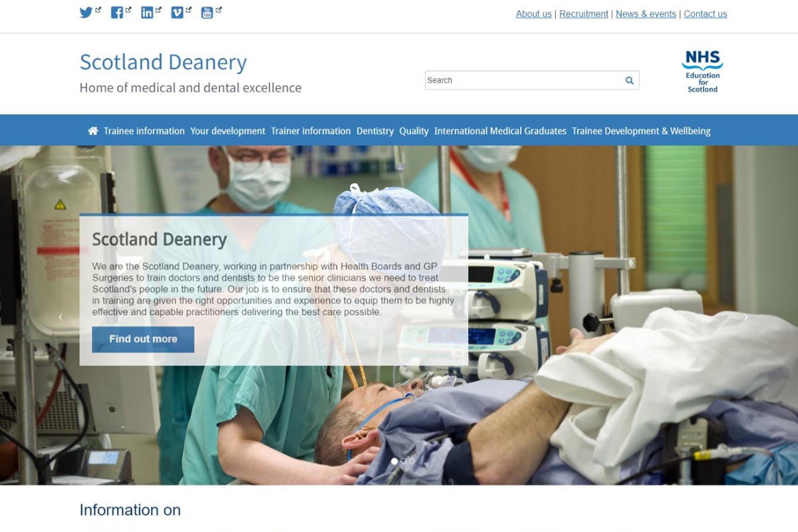The image size is (798, 532).
Task: Open the Vimeo social media icon
Action: pyautogui.click(x=177, y=13)
